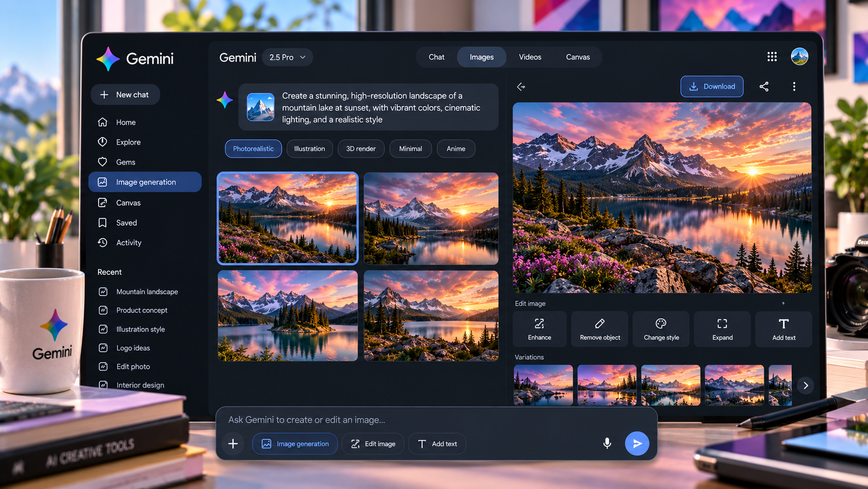This screenshot has width=868, height=489.
Task: Click the back arrow above the preview image
Action: pos(521,87)
